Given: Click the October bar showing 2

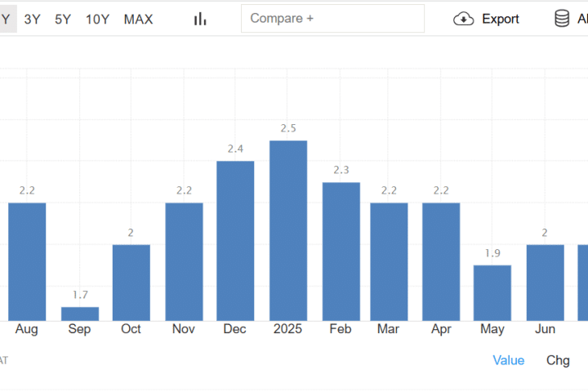Looking at the screenshot, I should (x=131, y=283).
